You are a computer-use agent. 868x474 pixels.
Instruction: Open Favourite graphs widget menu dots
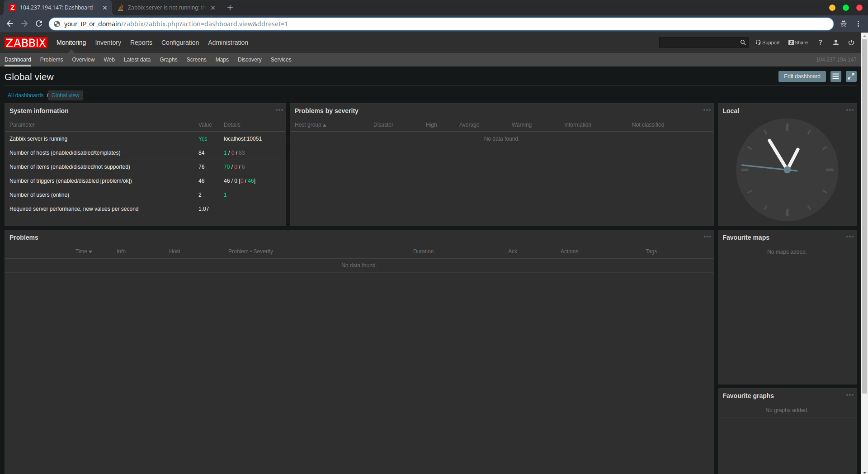pos(850,395)
